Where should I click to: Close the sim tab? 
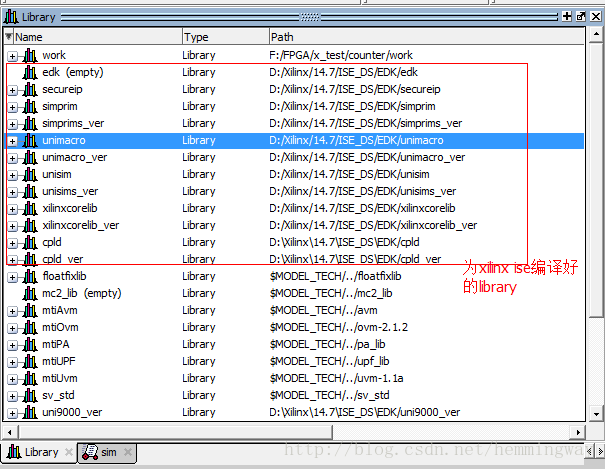128,452
